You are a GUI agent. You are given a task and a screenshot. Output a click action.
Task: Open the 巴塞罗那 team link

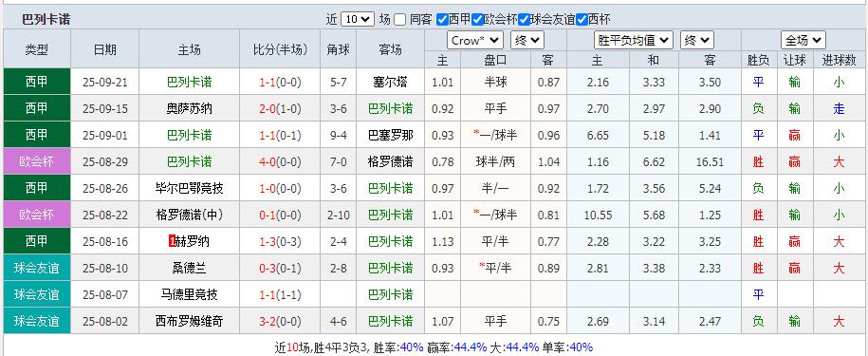(390, 136)
